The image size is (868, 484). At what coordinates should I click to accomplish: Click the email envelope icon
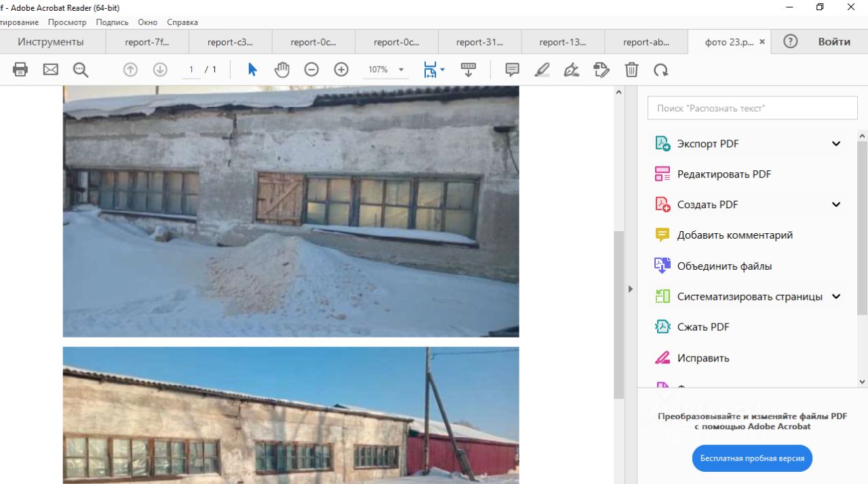click(x=51, y=69)
